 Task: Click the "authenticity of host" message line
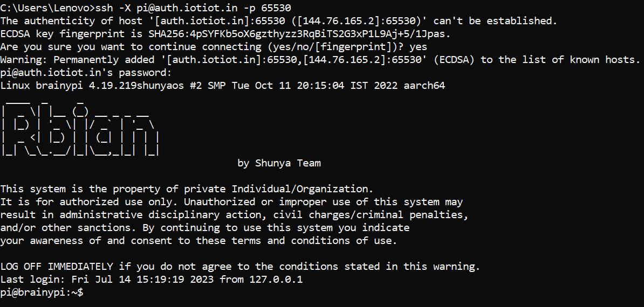(x=278, y=21)
